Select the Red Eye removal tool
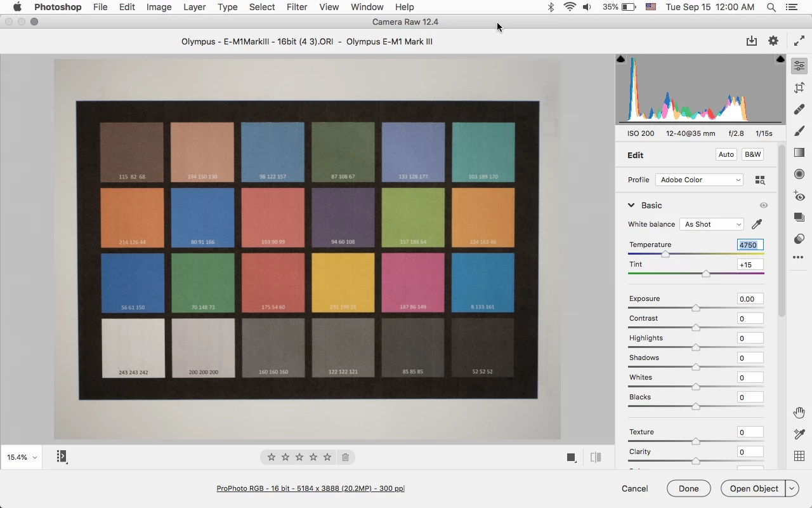Image resolution: width=812 pixels, height=508 pixels. (x=799, y=196)
